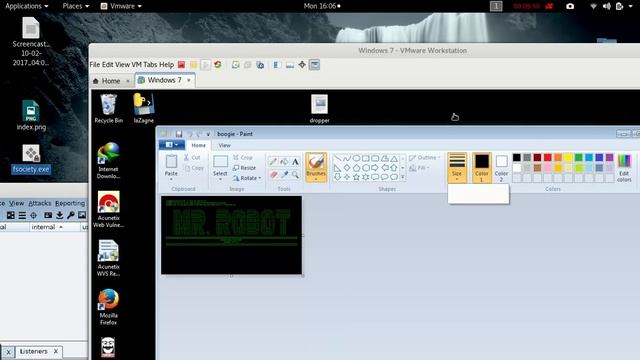Image resolution: width=640 pixels, height=360 pixels.
Task: Click the workspace indicator showing 1
Action: [496, 6]
